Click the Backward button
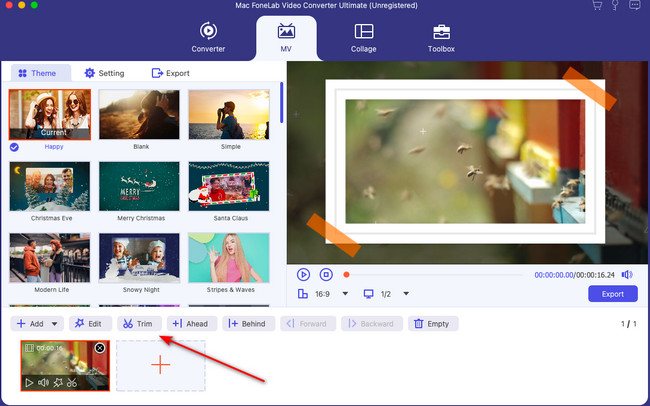The width and height of the screenshot is (650, 406). coord(372,324)
